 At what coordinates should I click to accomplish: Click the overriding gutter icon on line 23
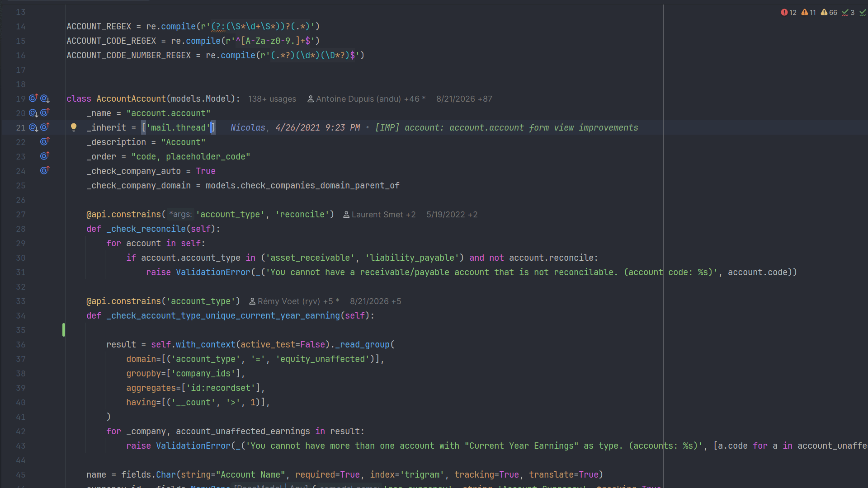tap(45, 156)
